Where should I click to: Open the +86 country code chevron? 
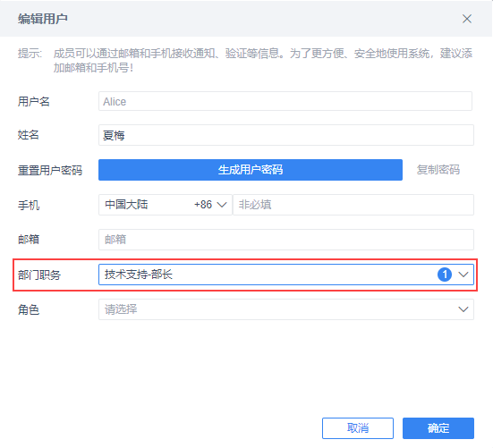pyautogui.click(x=222, y=205)
